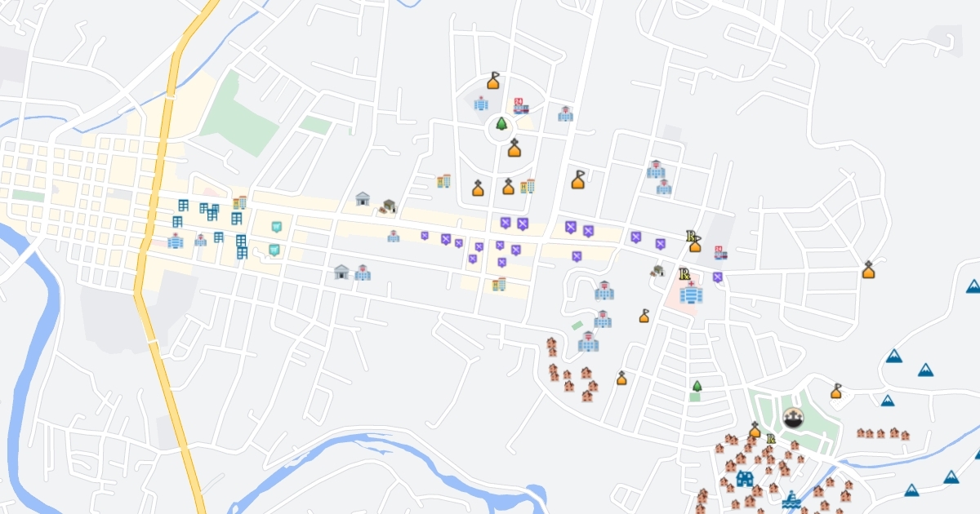
Task: Select the upper teal shopping cart marker
Action: point(278,225)
